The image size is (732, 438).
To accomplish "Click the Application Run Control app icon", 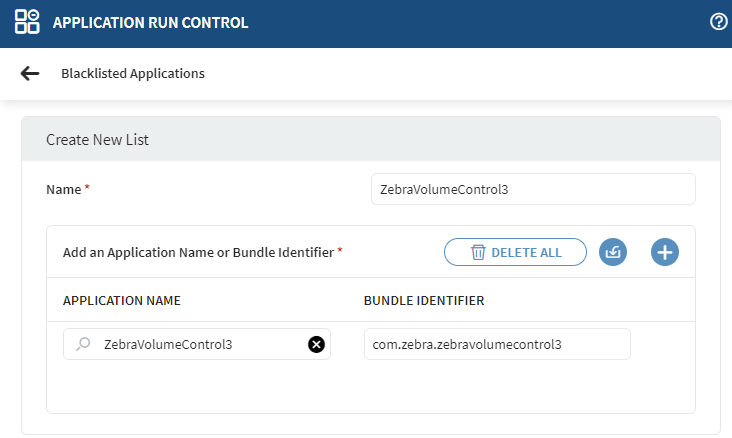I will click(x=27, y=22).
